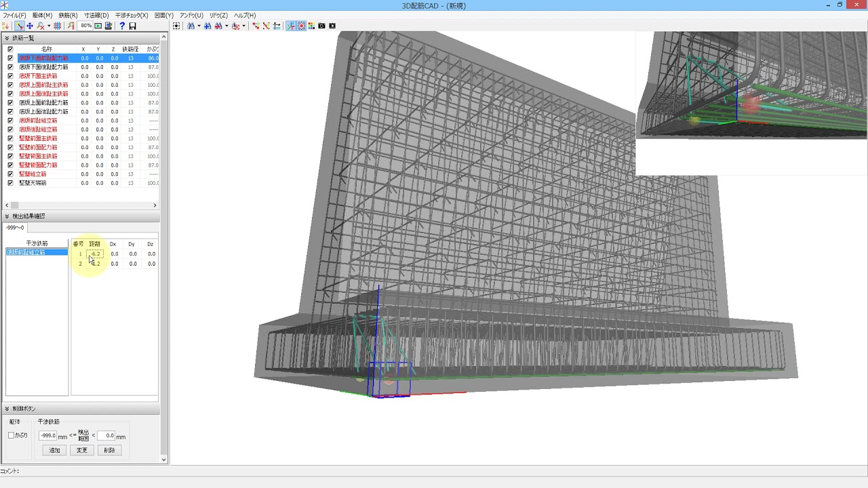
Task: Select the pointer selection tool
Action: pyautogui.click(x=20, y=26)
